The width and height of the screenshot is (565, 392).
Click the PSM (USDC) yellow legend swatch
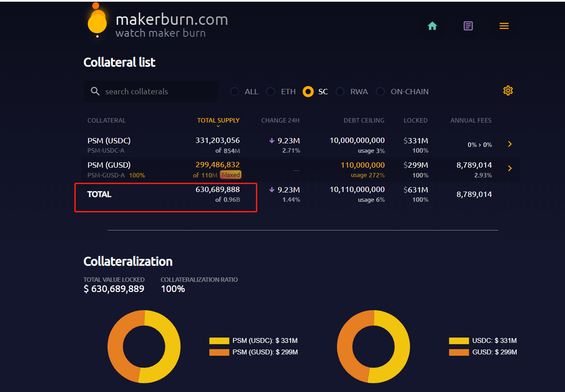point(219,341)
